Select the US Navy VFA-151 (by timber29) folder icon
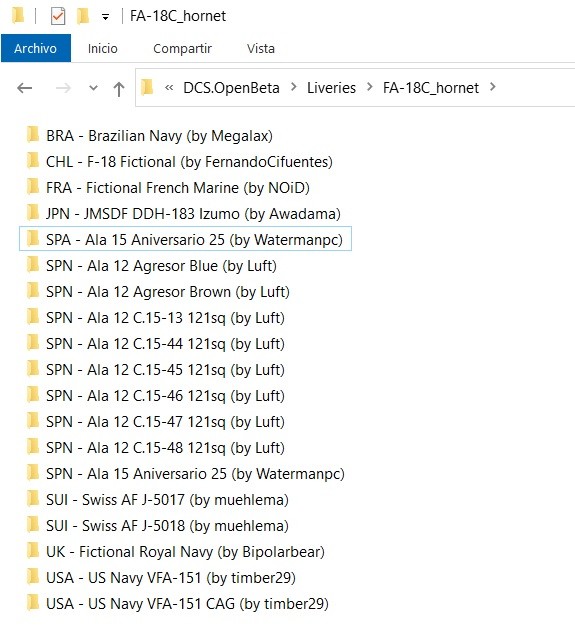The image size is (575, 641). (x=33, y=576)
